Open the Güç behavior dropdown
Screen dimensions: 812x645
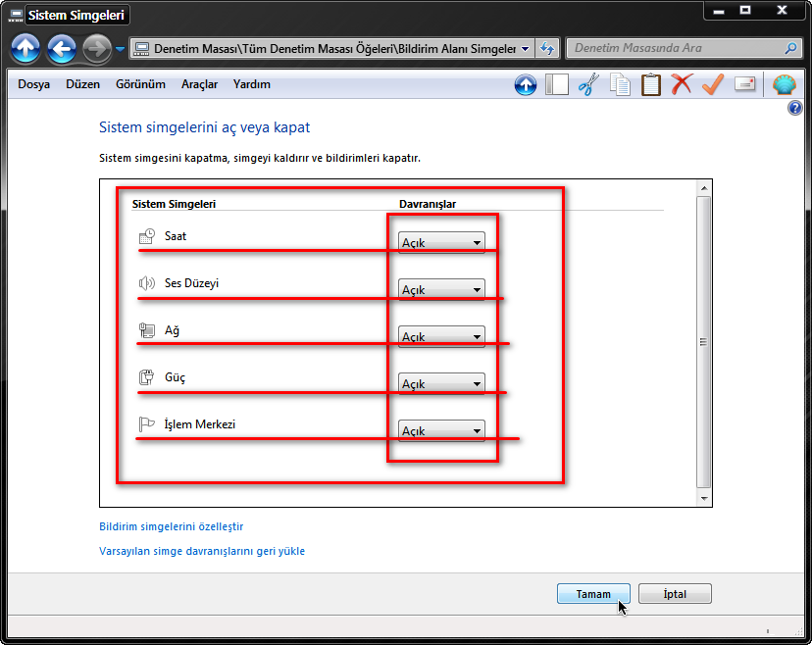[x=441, y=383]
